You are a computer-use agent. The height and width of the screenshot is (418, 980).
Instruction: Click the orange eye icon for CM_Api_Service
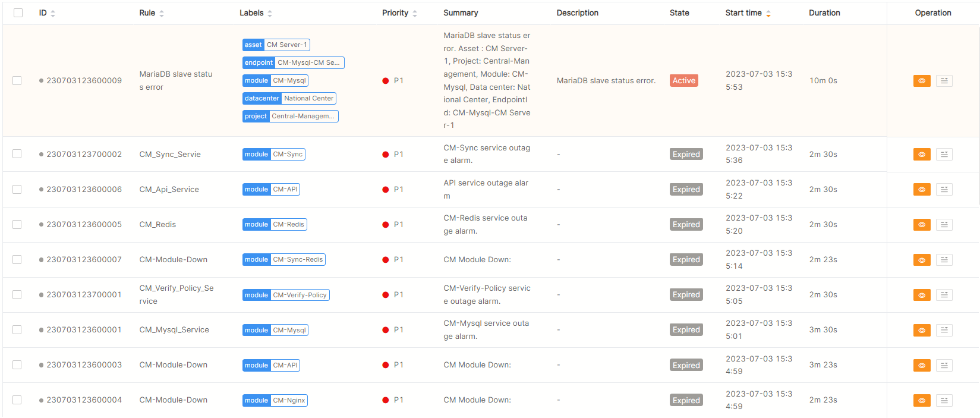(921, 190)
